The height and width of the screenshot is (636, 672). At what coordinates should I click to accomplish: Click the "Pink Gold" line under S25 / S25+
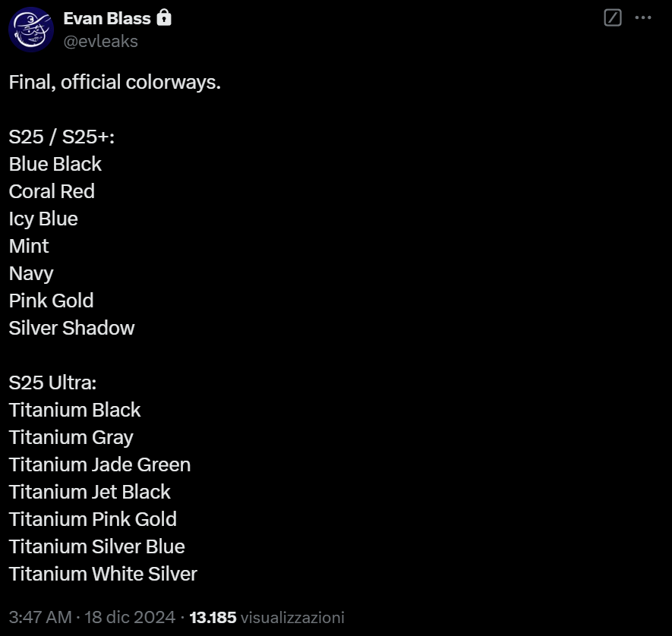[51, 301]
